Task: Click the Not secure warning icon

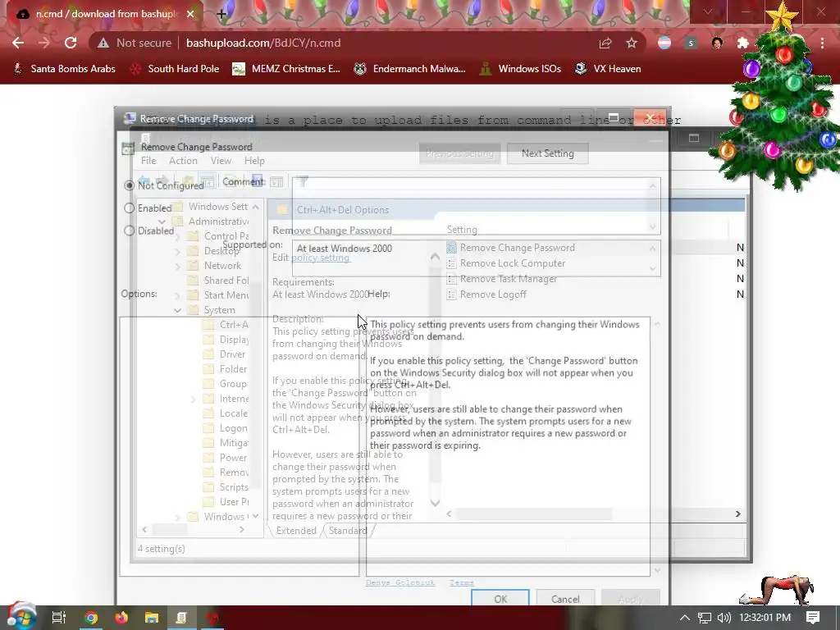Action: pos(103,43)
